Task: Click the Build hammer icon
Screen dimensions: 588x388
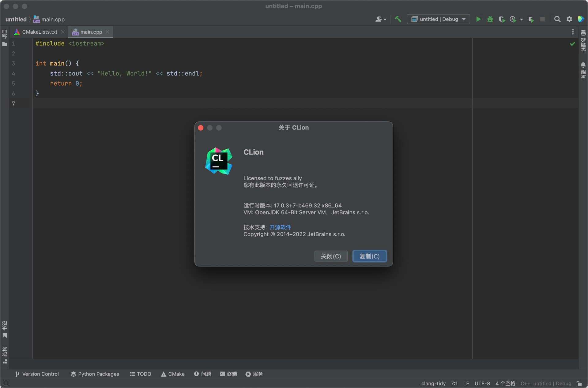Action: 398,19
